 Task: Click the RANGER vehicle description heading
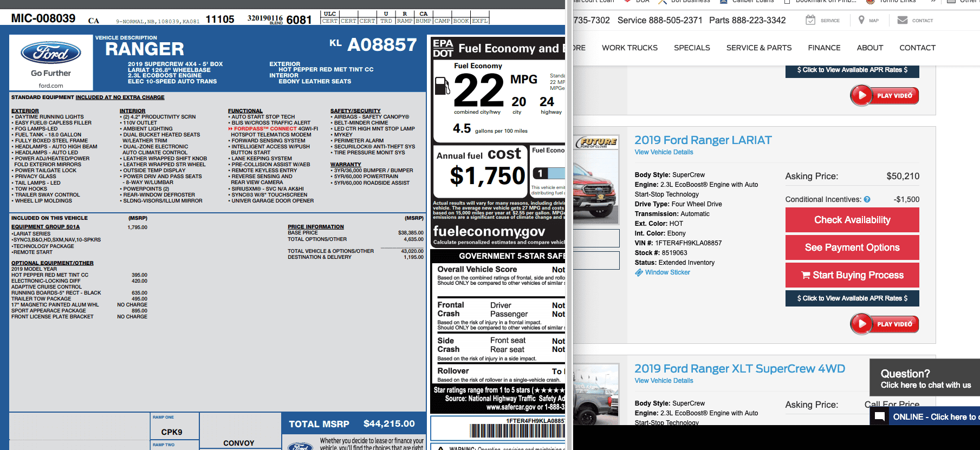[x=145, y=49]
